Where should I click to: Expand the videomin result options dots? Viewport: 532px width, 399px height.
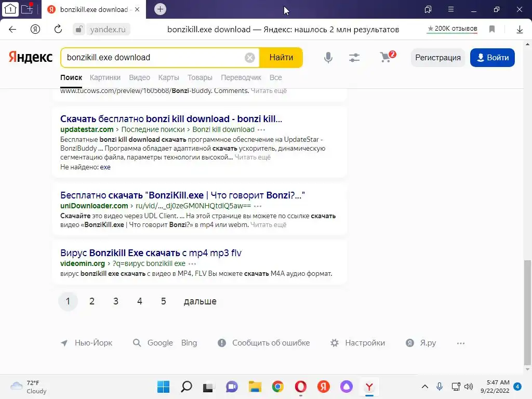tap(192, 263)
